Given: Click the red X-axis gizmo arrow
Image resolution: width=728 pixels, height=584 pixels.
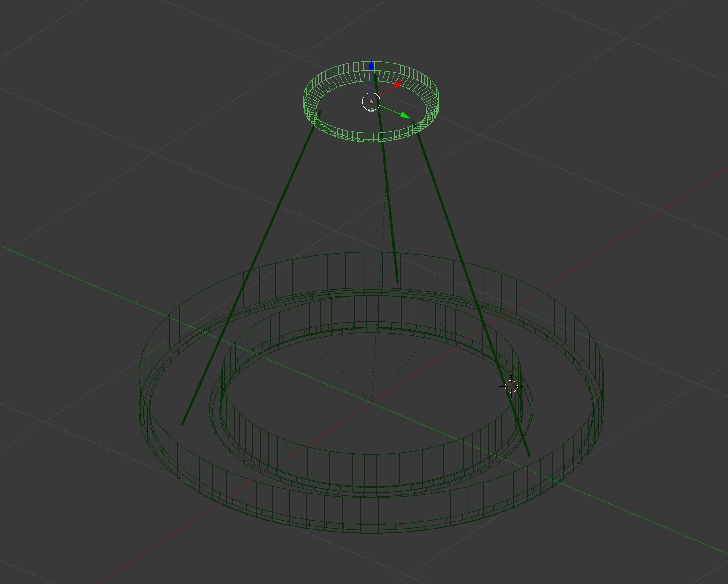Looking at the screenshot, I should pyautogui.click(x=398, y=84).
